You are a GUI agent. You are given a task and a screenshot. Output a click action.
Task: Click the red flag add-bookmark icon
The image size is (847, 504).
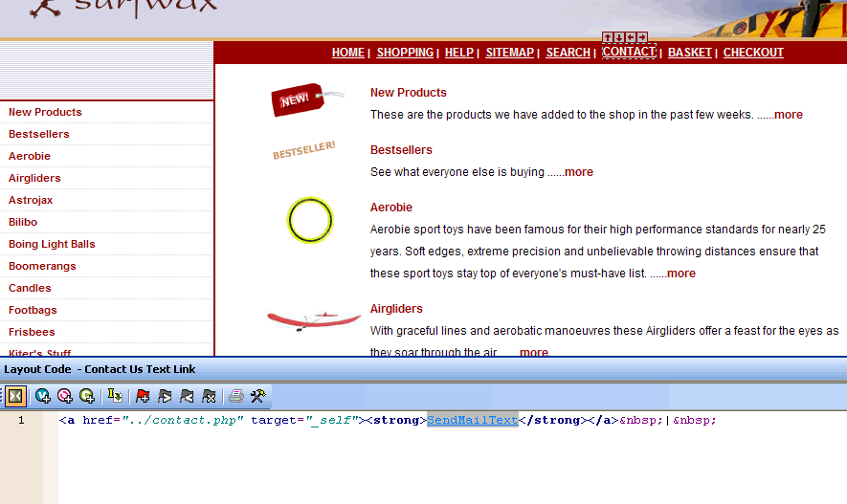(143, 396)
